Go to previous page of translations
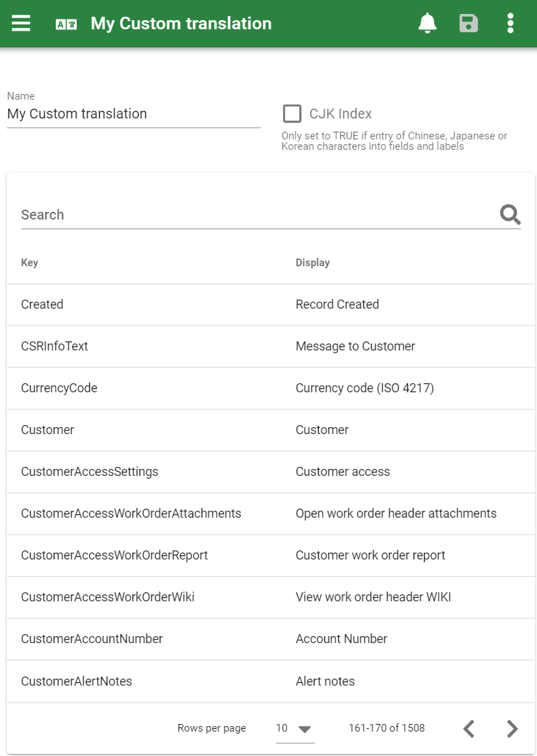Viewport: 537px width, 756px height. [469, 728]
